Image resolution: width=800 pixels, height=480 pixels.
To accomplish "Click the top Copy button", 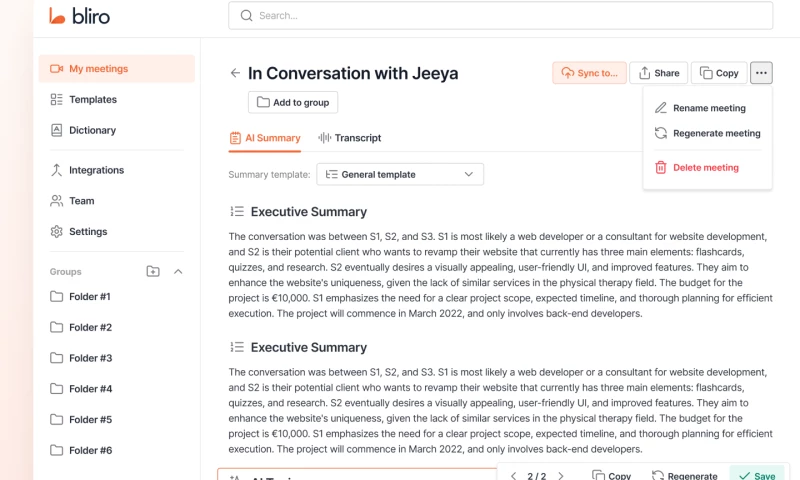I will click(719, 73).
